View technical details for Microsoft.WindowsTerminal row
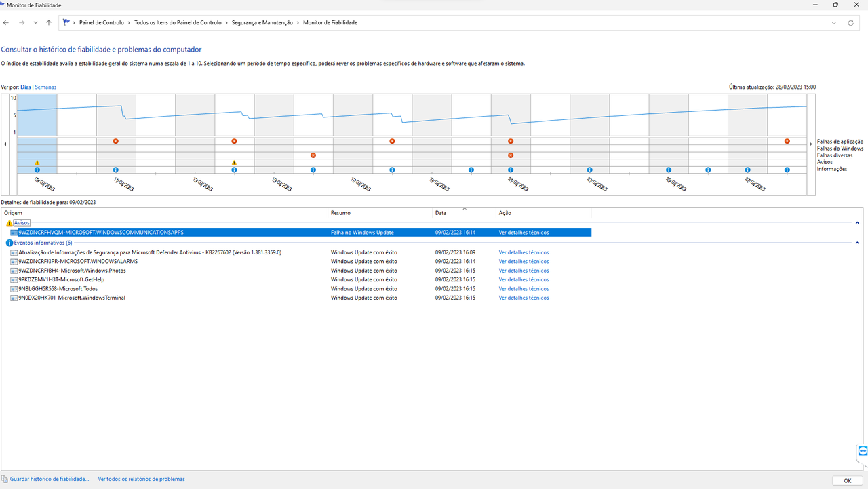 click(524, 298)
